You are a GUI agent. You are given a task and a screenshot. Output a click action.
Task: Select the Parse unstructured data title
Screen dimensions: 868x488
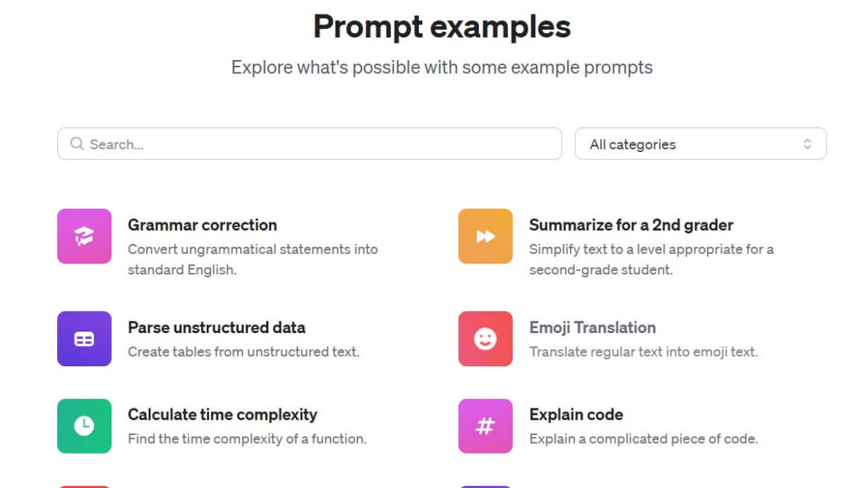tap(216, 328)
